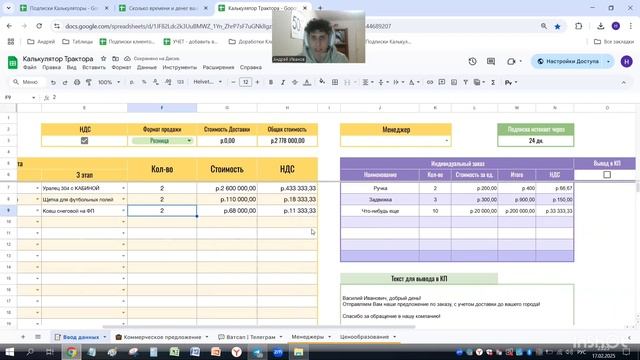This screenshot has width=640, height=360.
Task: Open the Расширения menu
Action: coord(218,67)
